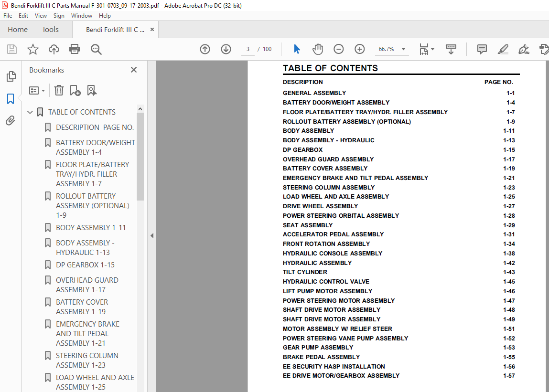The width and height of the screenshot is (549, 392).
Task: Open the Window menu
Action: point(82,16)
